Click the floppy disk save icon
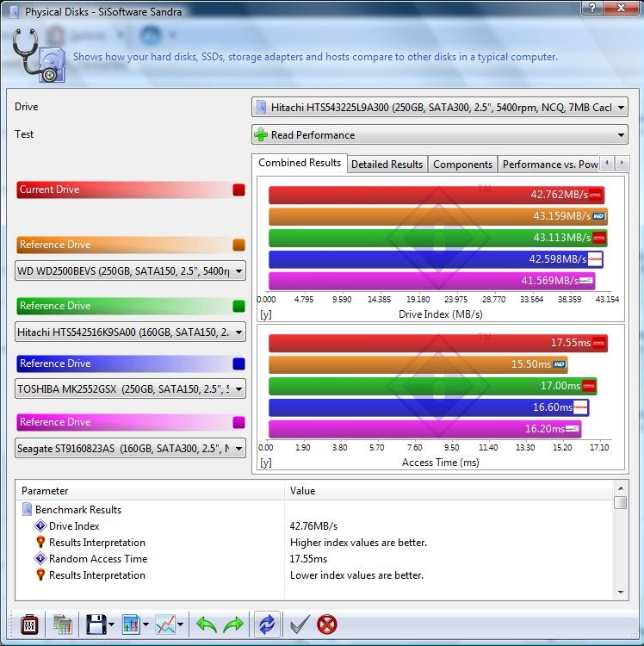Viewport: 644px width, 646px height. pyautogui.click(x=96, y=624)
